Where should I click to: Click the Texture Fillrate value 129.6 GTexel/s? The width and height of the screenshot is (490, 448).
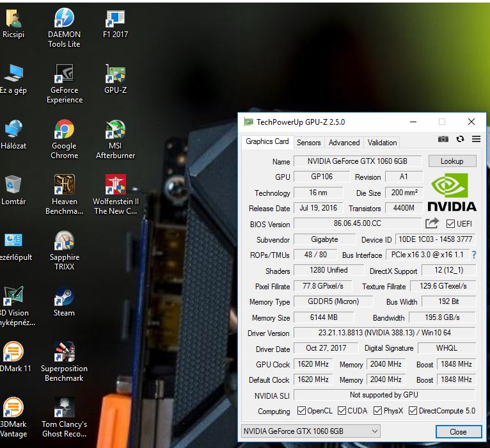tap(443, 286)
